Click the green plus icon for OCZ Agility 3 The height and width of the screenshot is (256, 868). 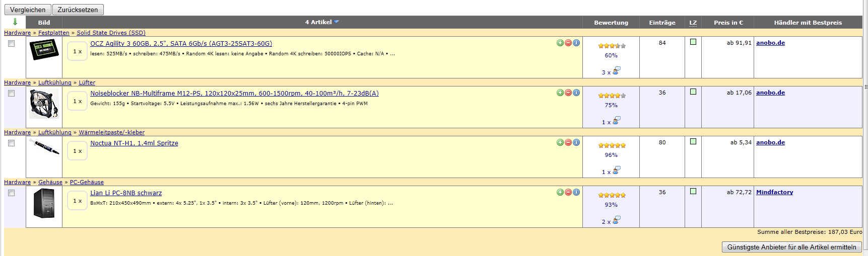tap(560, 43)
